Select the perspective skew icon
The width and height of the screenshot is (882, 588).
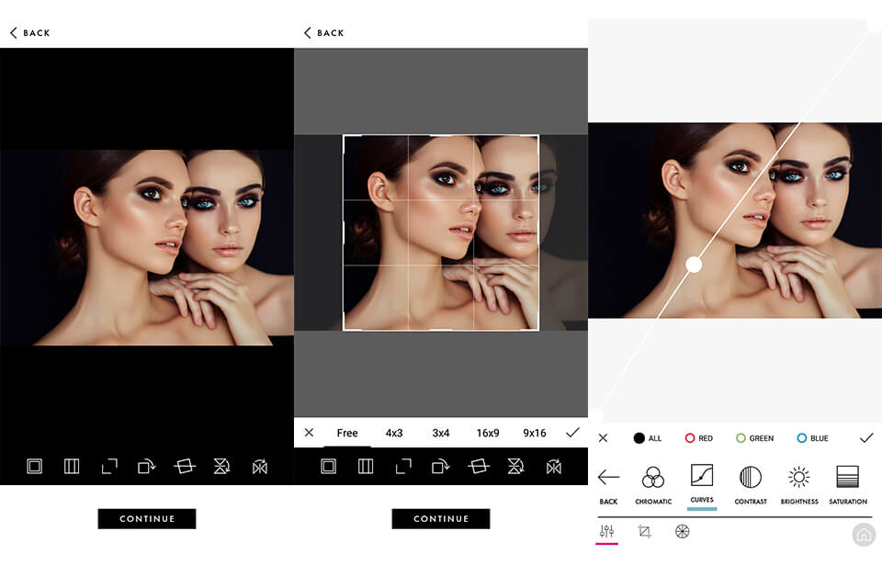click(185, 466)
